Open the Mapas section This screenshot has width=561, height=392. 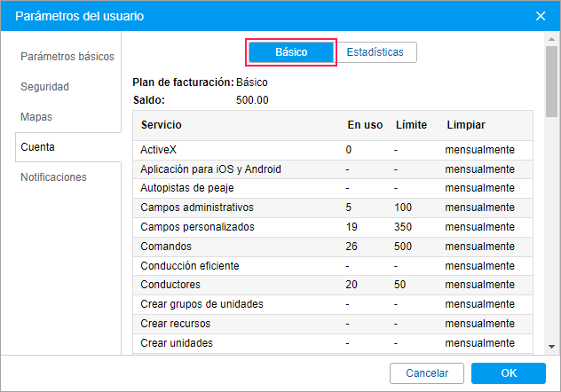coord(38,117)
